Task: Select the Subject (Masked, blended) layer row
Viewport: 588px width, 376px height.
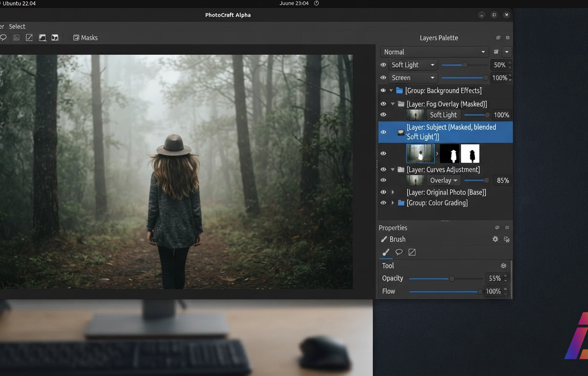Action: 445,132
